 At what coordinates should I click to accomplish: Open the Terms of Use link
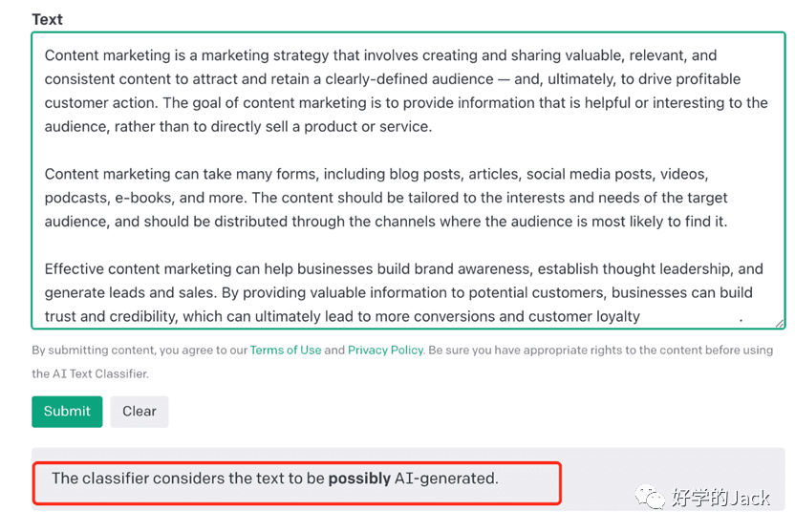(286, 351)
